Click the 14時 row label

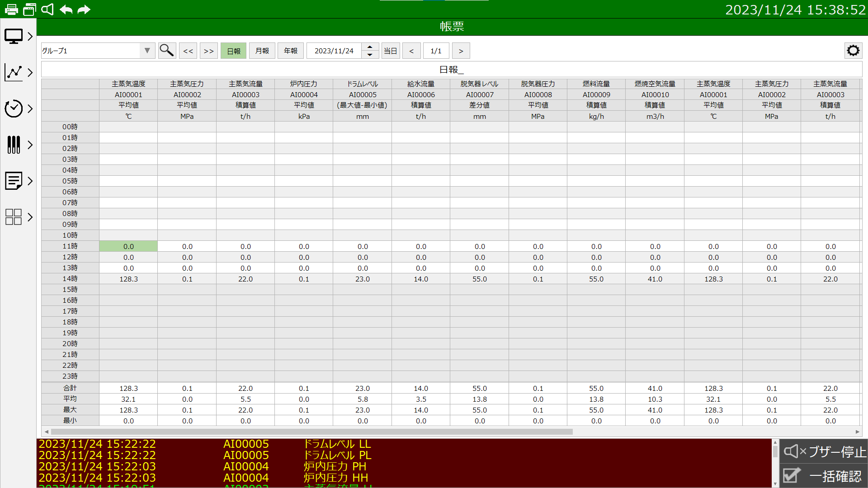(70, 279)
